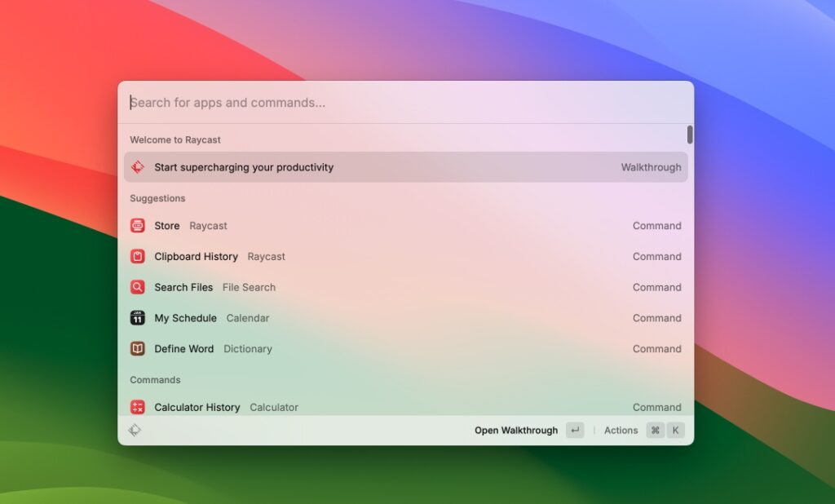Click the enter key symbol next to Open Walkthrough
Screen dimensions: 835x504
click(575, 430)
